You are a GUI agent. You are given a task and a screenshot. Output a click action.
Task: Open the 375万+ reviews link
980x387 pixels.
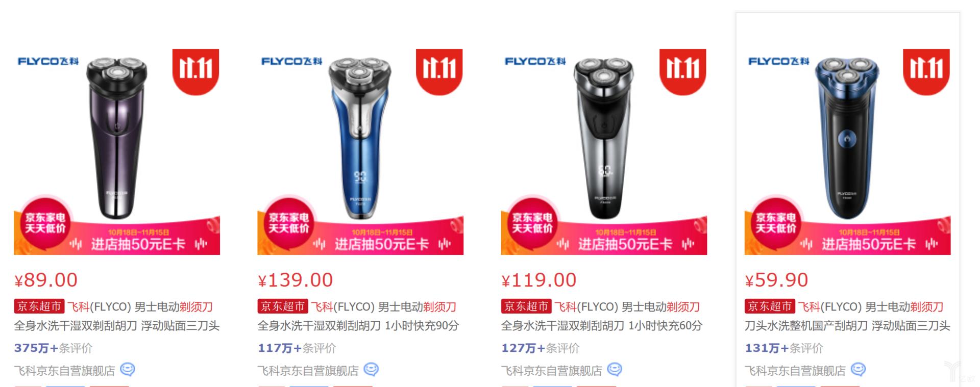(53, 348)
